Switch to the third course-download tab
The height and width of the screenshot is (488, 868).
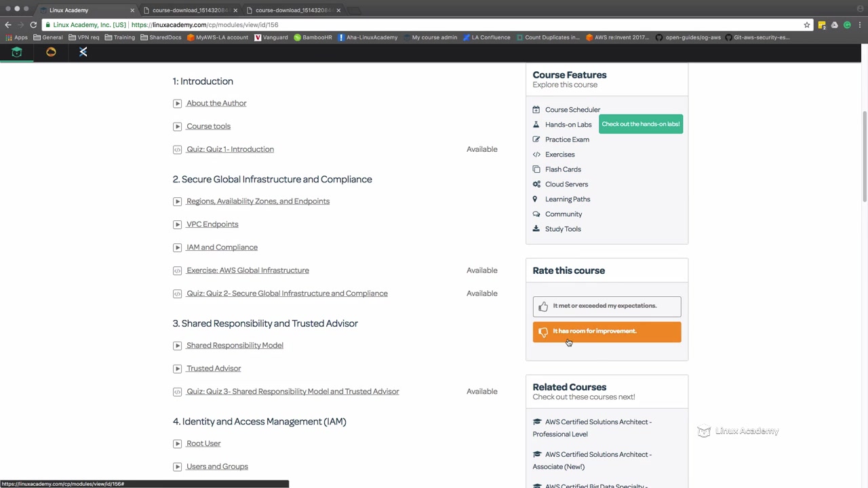[x=293, y=10]
